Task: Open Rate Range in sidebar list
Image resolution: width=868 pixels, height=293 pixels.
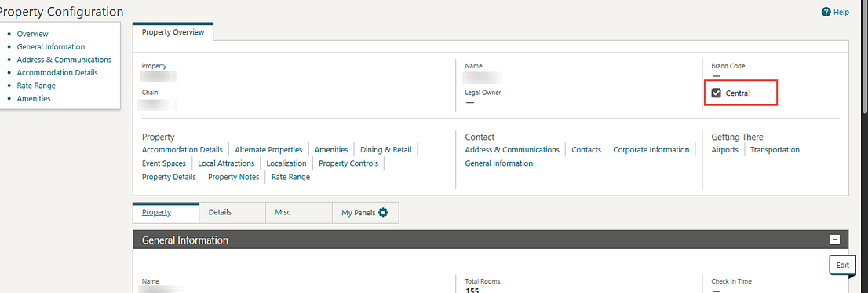Action: click(37, 86)
